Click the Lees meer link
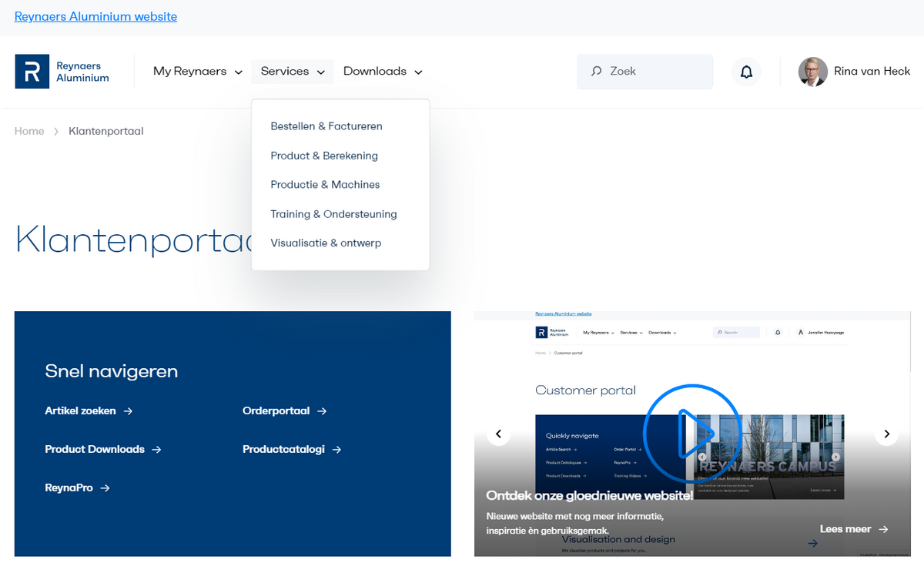 854,529
